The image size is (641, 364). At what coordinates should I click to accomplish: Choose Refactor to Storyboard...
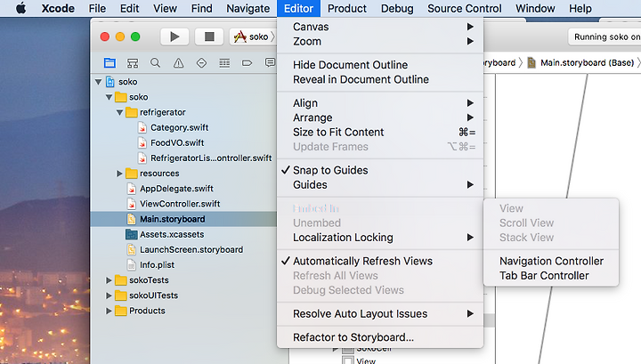coord(380,337)
